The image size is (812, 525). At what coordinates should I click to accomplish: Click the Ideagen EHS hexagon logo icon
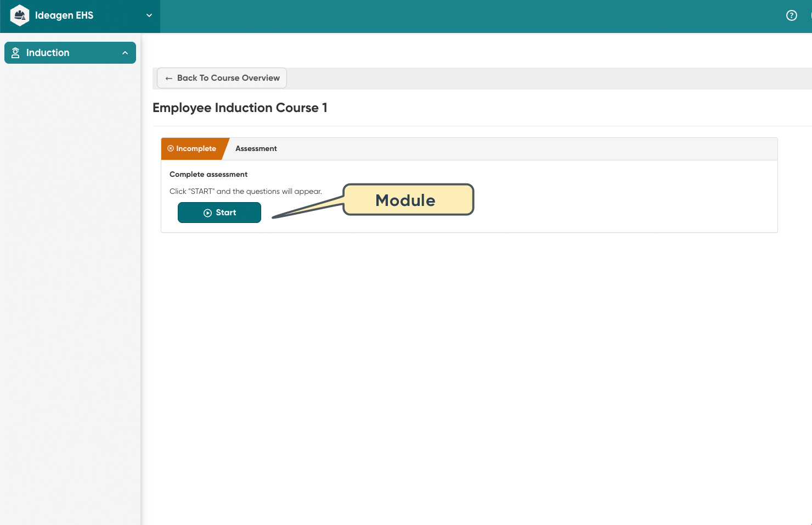[19, 15]
